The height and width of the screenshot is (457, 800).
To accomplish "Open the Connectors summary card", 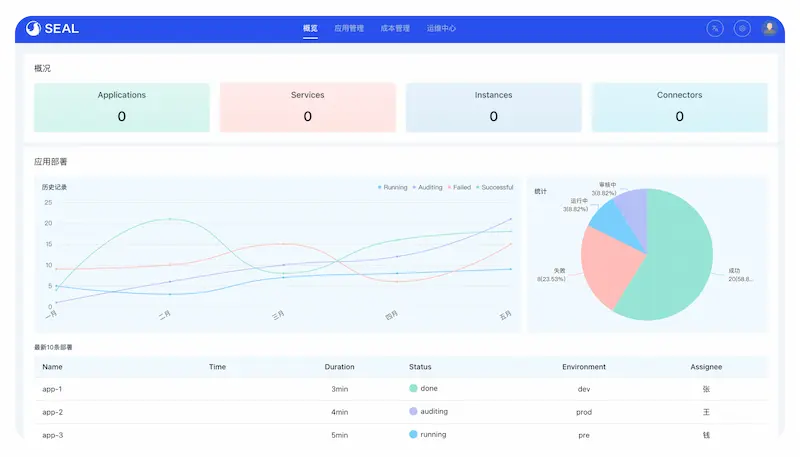I will click(680, 108).
